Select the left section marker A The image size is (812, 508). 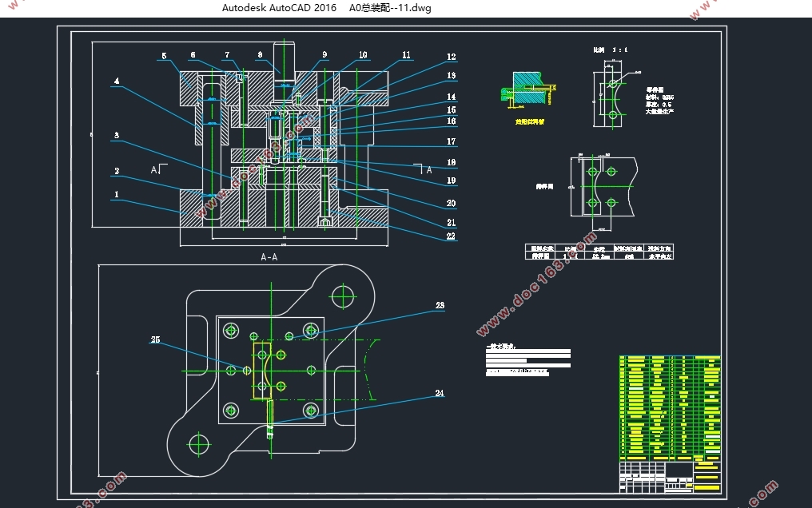tap(153, 169)
